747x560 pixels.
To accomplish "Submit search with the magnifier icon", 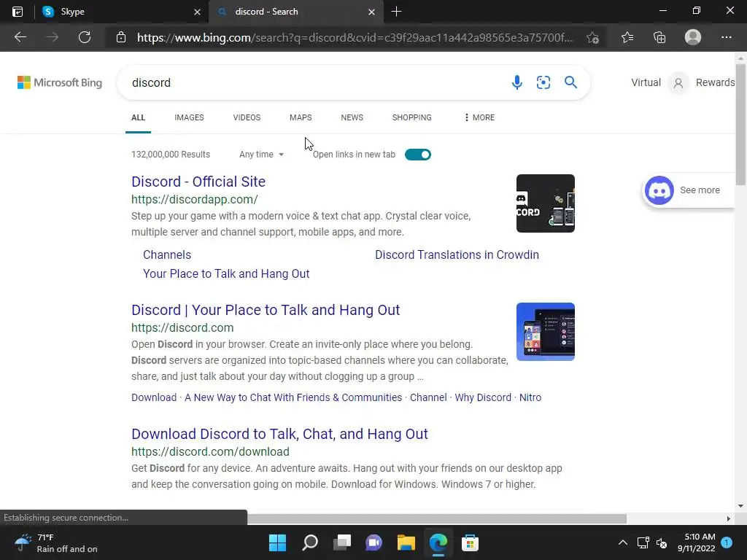I will (570, 82).
